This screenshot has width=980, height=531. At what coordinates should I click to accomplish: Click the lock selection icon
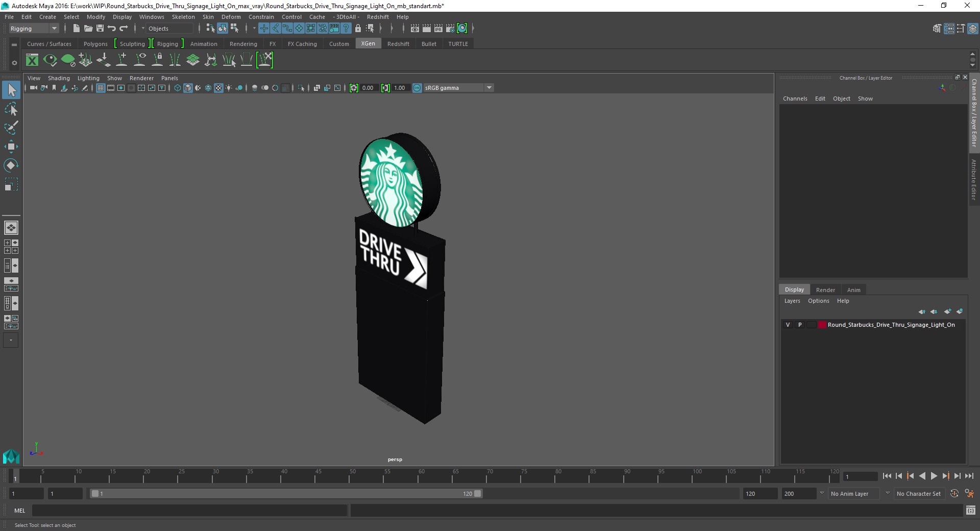pos(358,29)
